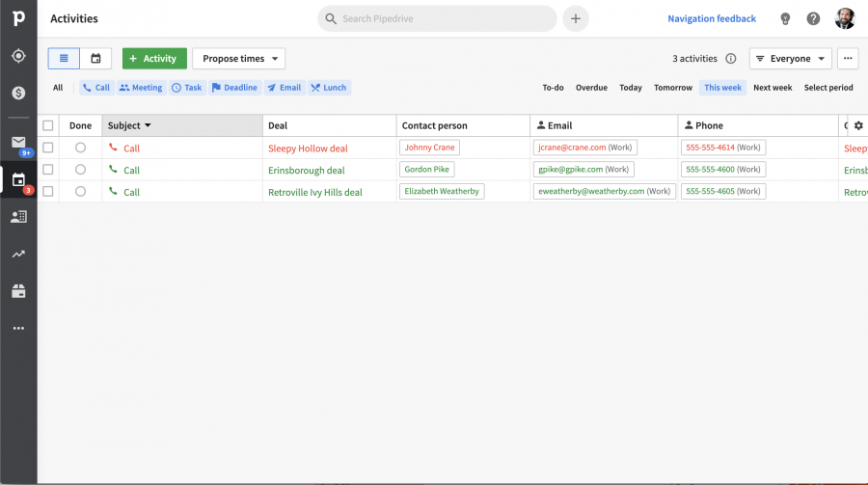Open Select period filter
Viewport: 868px width, 485px height.
pos(828,88)
